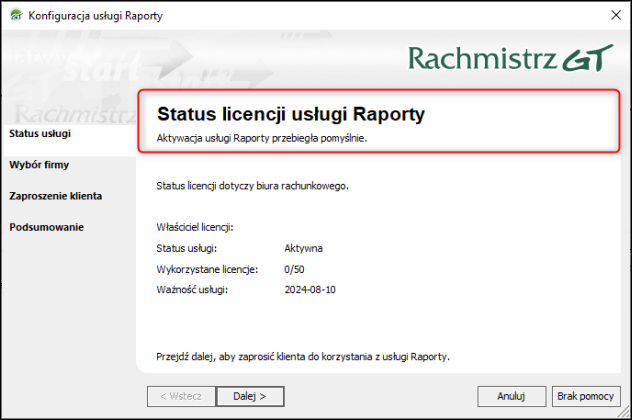Click the date 2024-08-10
632x420 pixels.
coord(310,290)
